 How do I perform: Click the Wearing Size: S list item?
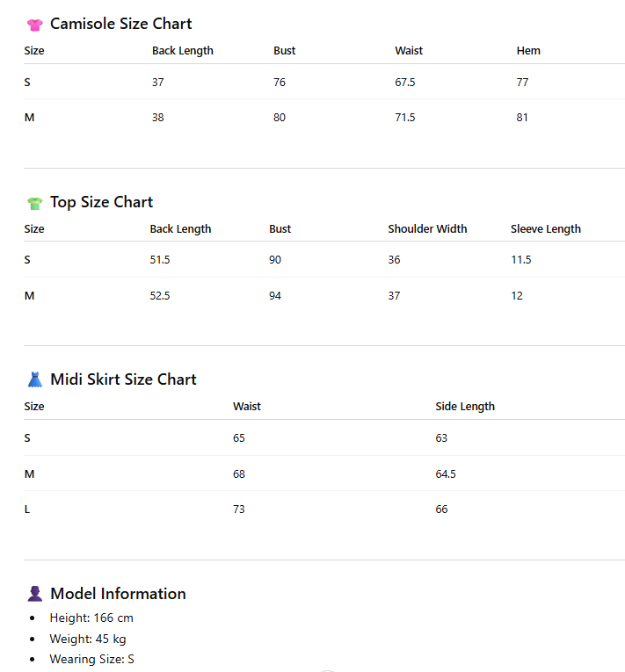click(91, 659)
